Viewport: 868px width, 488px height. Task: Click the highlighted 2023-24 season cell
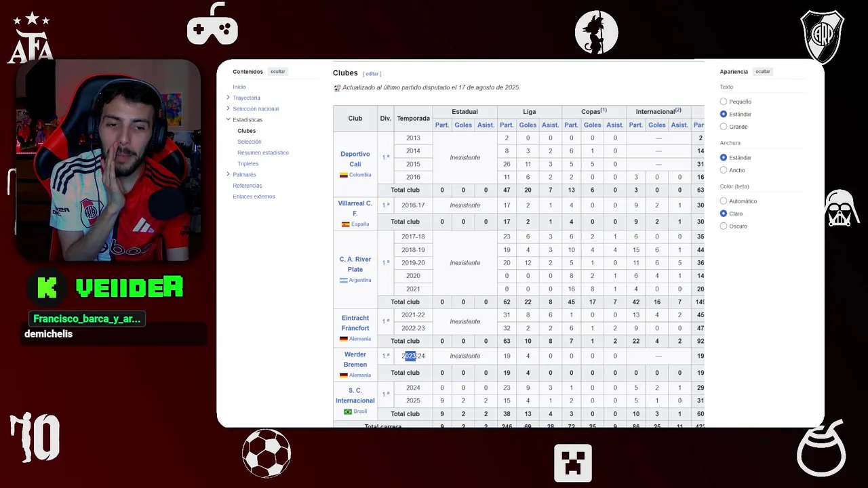pyautogui.click(x=413, y=356)
